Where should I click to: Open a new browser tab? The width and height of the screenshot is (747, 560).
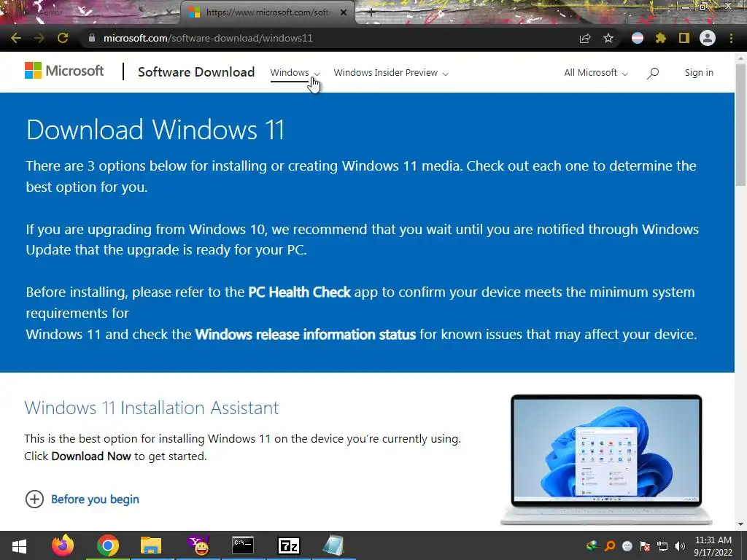[x=371, y=12]
